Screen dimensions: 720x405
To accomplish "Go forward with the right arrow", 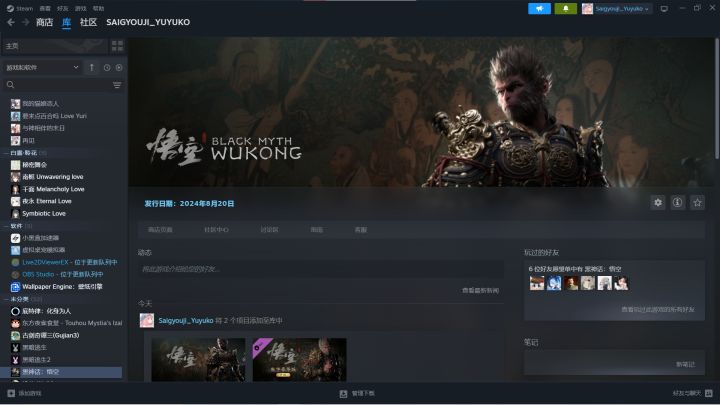I will tap(26, 22).
